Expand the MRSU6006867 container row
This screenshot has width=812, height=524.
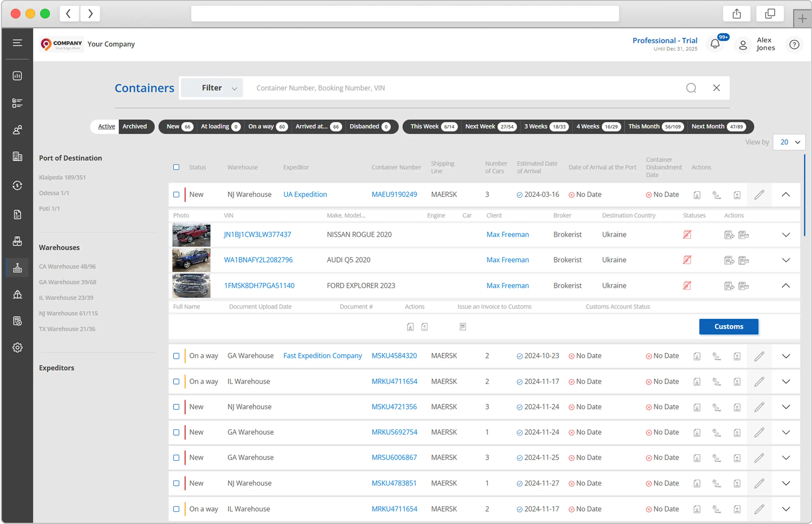(x=786, y=458)
